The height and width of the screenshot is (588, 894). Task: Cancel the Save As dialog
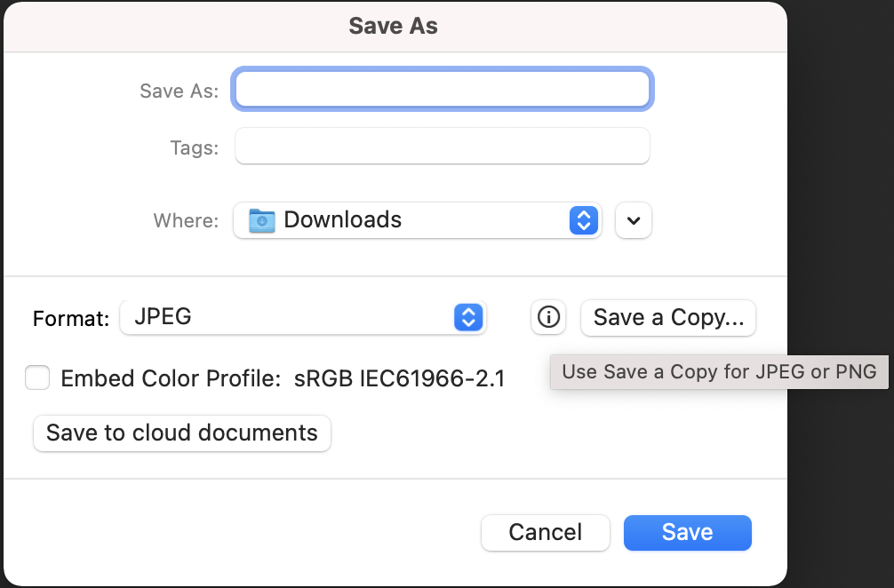(545, 532)
